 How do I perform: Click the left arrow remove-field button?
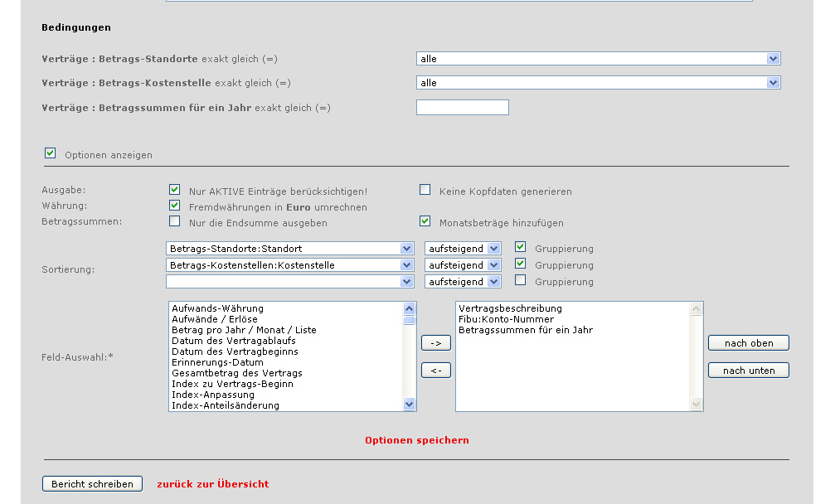[435, 371]
